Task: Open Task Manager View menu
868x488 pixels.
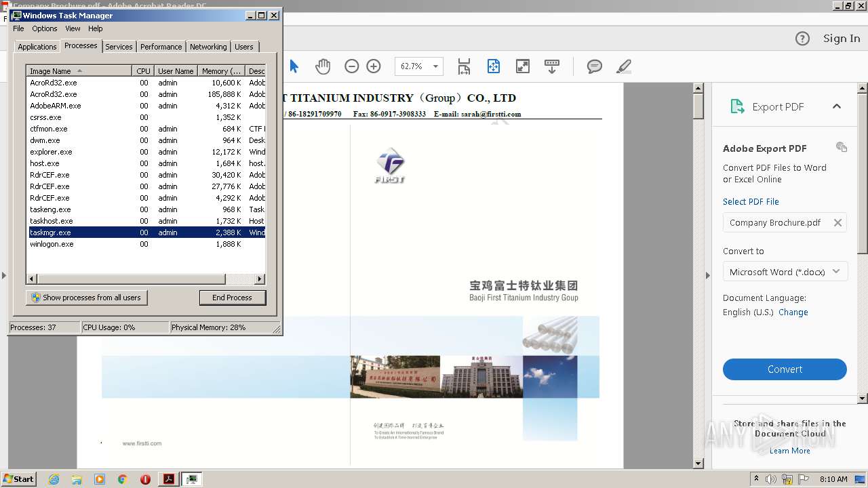Action: (x=73, y=28)
